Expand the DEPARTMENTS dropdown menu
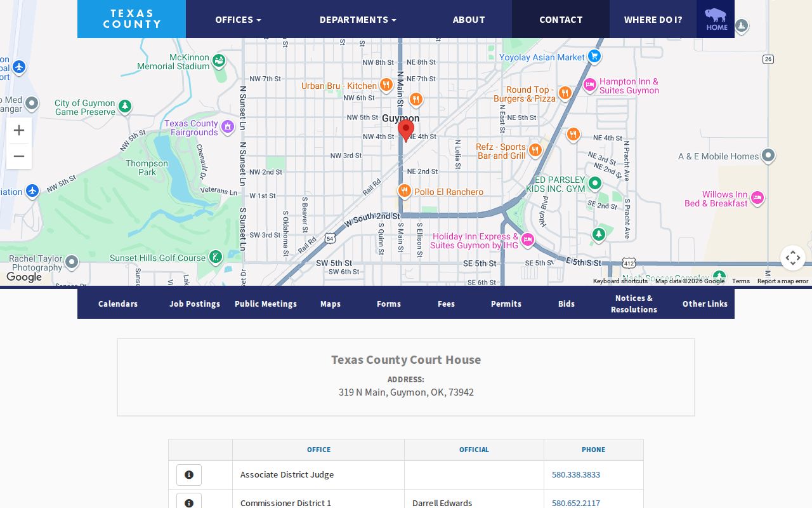The height and width of the screenshot is (508, 812). (x=358, y=19)
